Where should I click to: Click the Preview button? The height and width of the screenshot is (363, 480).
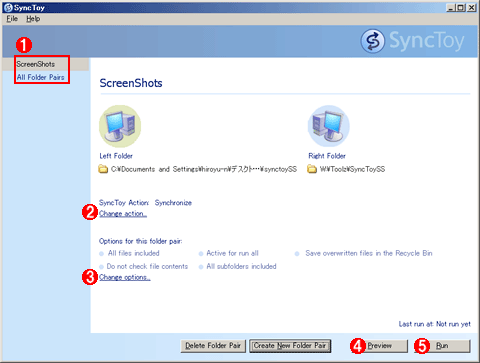point(380,346)
